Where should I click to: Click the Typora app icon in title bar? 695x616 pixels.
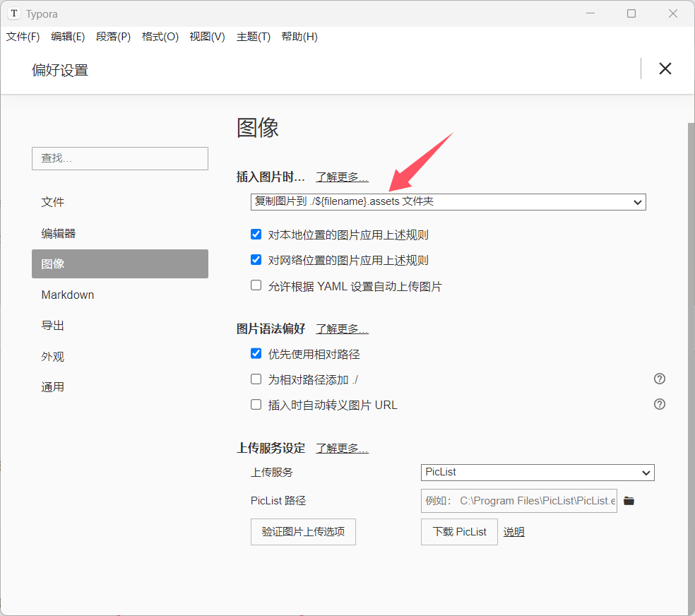click(14, 13)
